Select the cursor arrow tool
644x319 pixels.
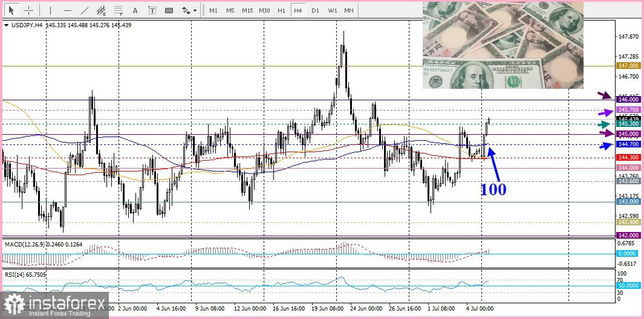coord(11,10)
